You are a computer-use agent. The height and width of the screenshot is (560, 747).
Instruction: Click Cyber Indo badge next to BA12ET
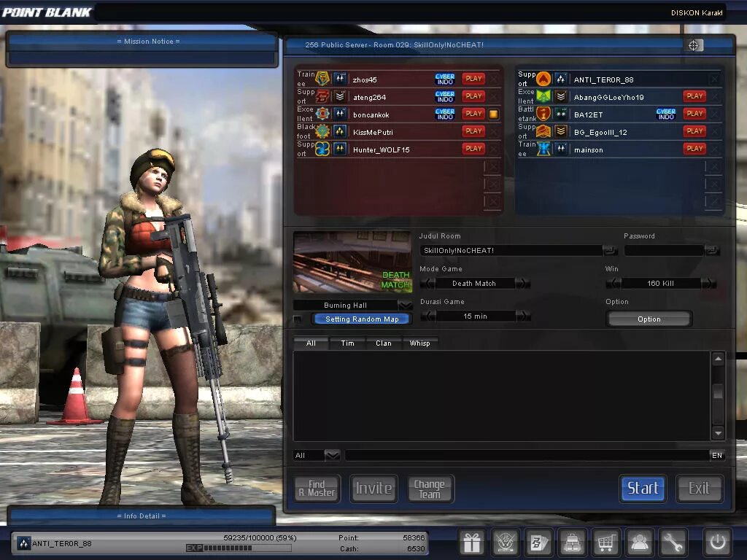(x=666, y=114)
